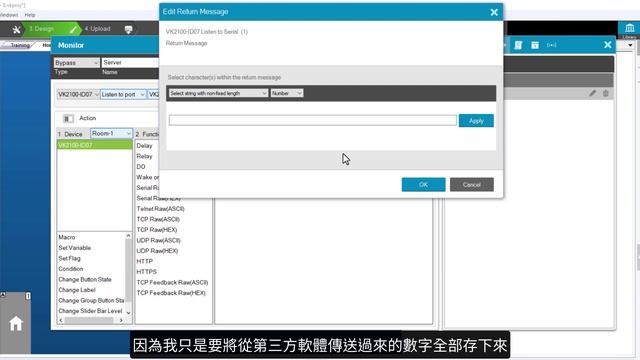Select VK2100-ID07 in the device list

point(95,145)
